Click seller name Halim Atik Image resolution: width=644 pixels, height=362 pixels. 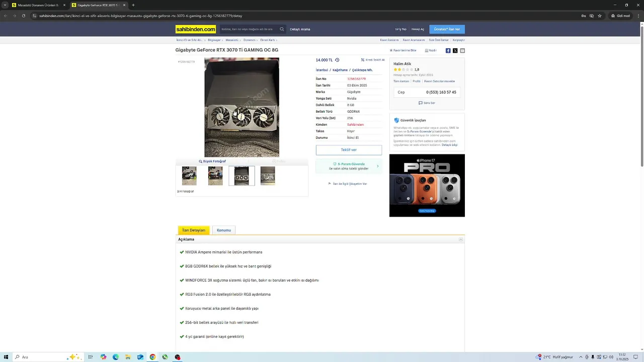(x=402, y=64)
